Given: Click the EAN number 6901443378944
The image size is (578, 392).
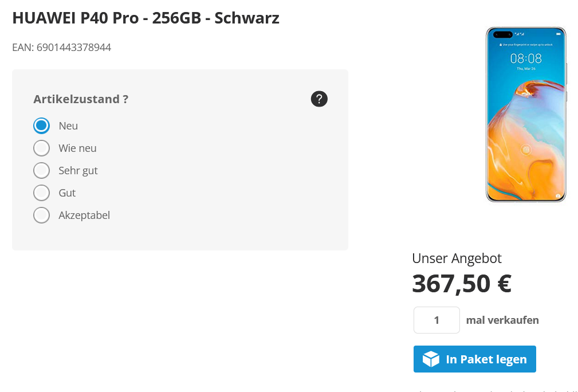Looking at the screenshot, I should [74, 48].
